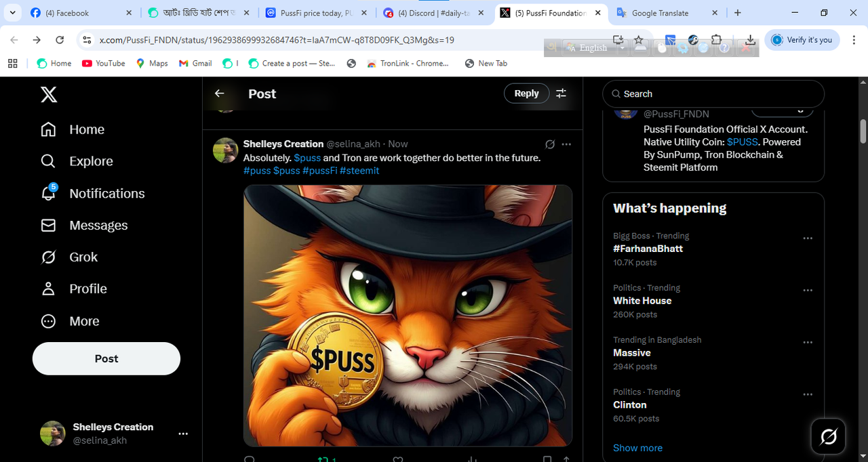
Task: Click the #puss hashtag
Action: pyautogui.click(x=257, y=170)
